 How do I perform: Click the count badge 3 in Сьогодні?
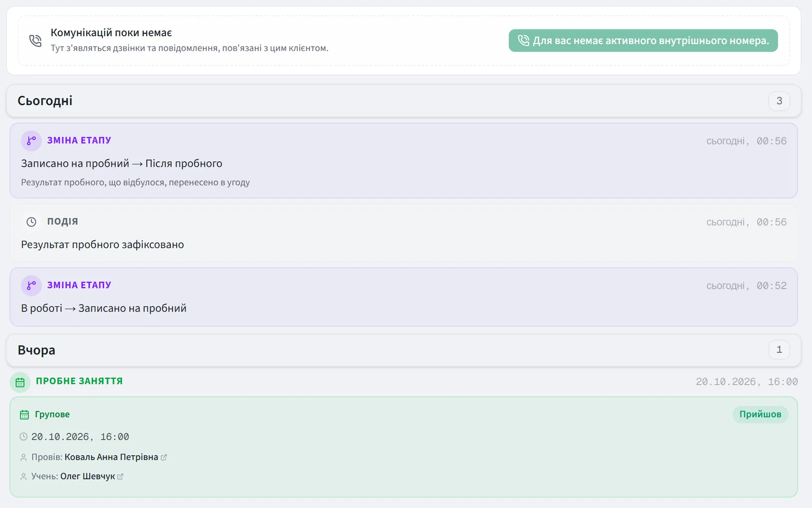779,101
